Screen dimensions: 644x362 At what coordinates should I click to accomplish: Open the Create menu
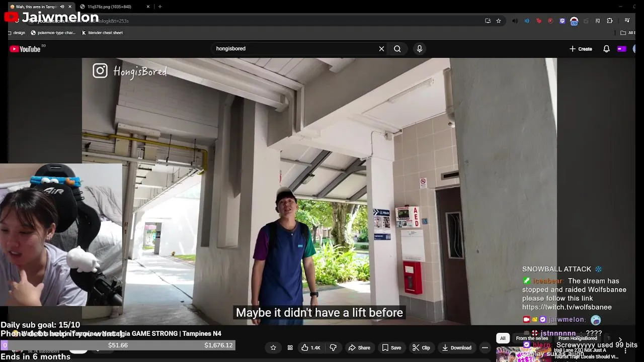click(x=581, y=49)
